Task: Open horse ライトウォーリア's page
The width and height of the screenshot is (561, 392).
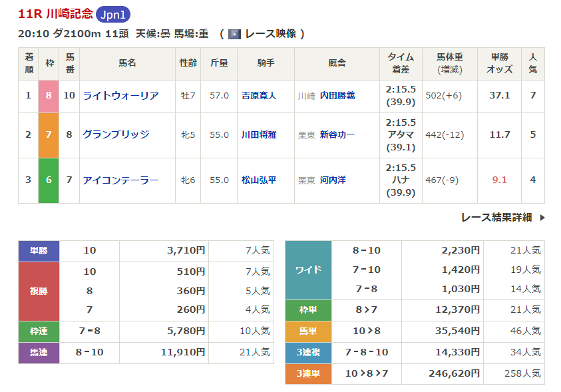Action: tap(120, 96)
